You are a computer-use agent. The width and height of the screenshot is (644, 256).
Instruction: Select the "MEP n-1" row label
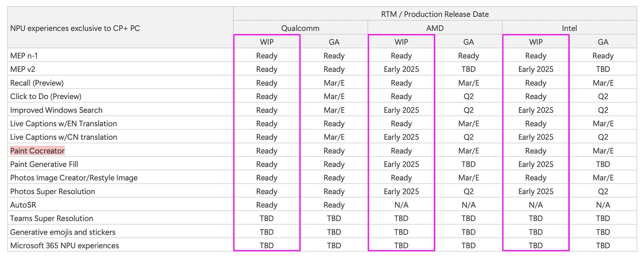(24, 56)
